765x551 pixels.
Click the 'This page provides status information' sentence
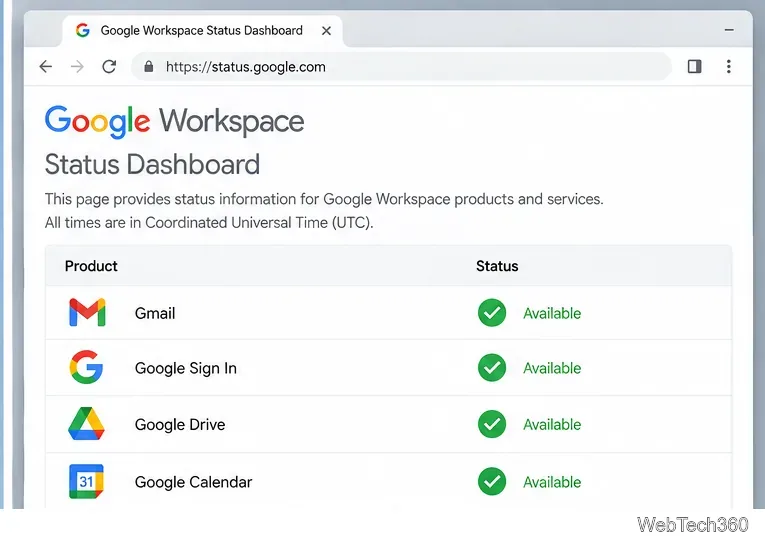click(x=324, y=199)
